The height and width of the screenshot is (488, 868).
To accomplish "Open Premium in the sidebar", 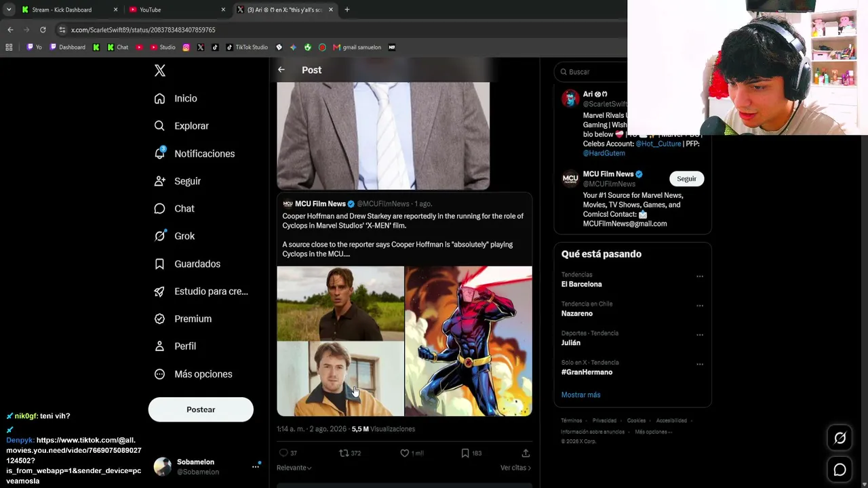I will [182, 319].
